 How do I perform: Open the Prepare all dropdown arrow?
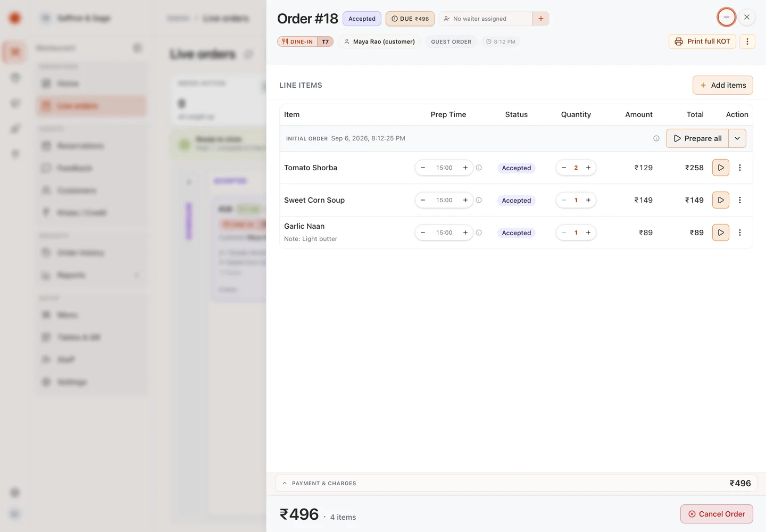click(737, 138)
